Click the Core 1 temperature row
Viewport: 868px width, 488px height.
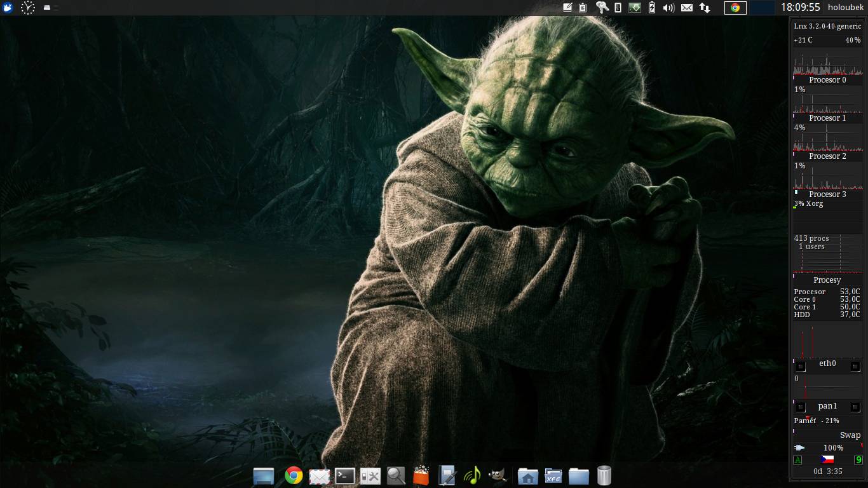point(827,307)
